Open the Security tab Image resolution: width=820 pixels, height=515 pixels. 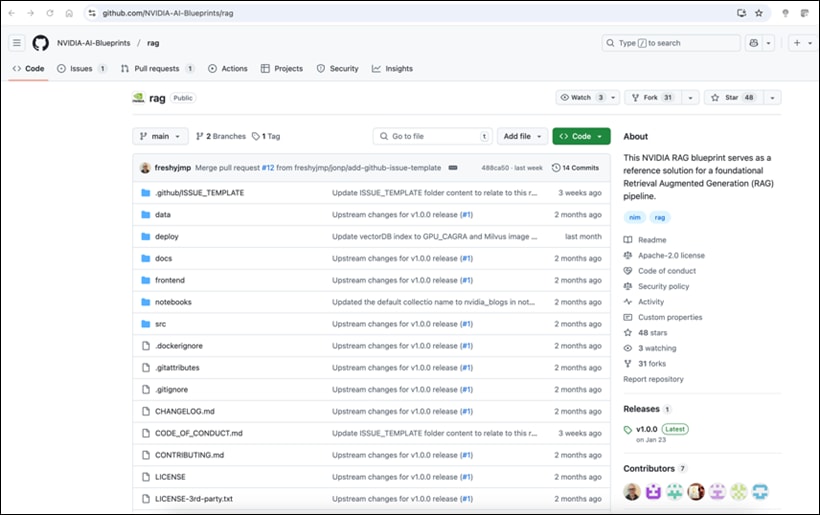pyautogui.click(x=338, y=68)
